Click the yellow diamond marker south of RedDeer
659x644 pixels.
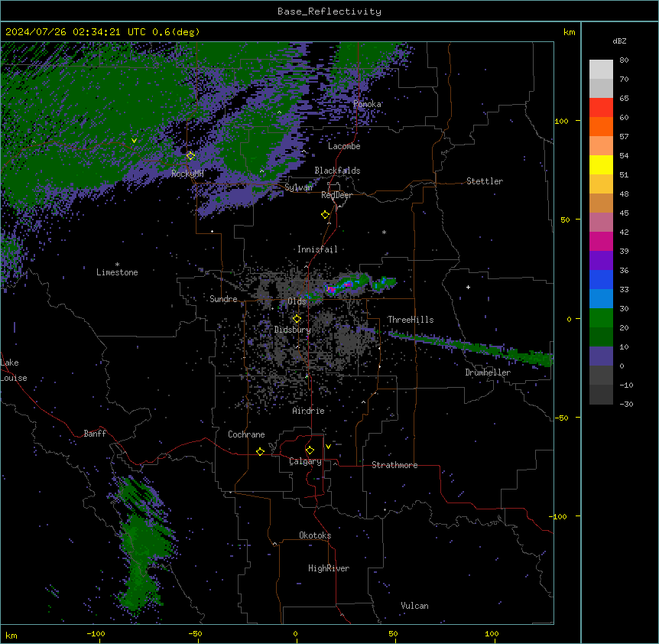[325, 215]
